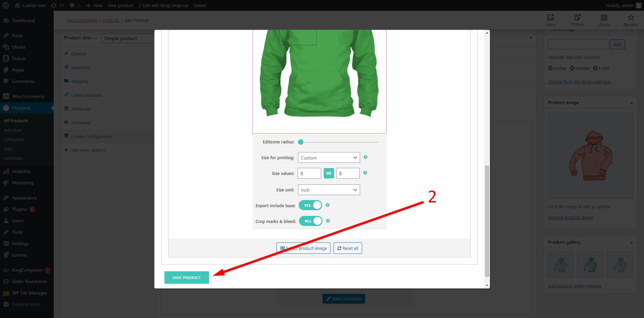Click the product tags input field

(578, 44)
